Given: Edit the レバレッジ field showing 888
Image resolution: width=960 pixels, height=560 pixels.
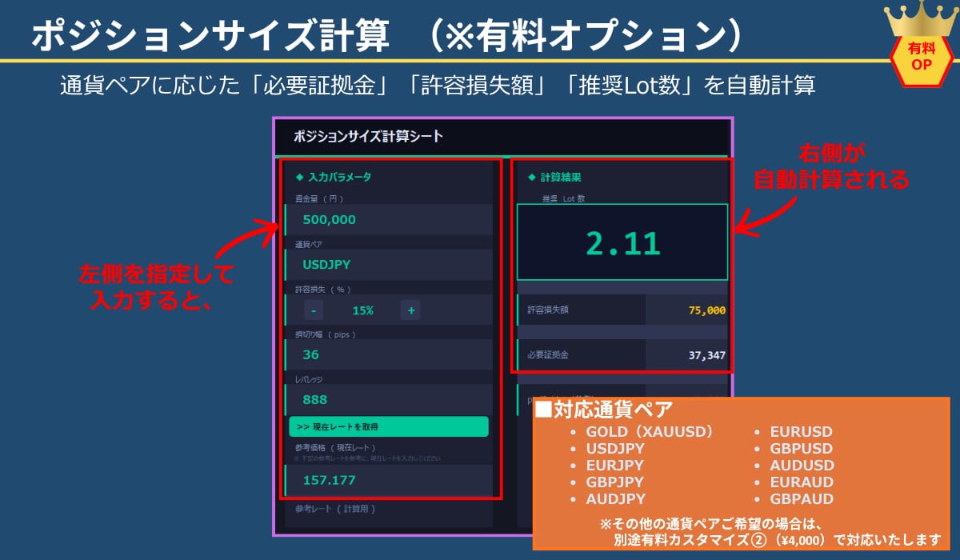Looking at the screenshot, I should pyautogui.click(x=389, y=399).
